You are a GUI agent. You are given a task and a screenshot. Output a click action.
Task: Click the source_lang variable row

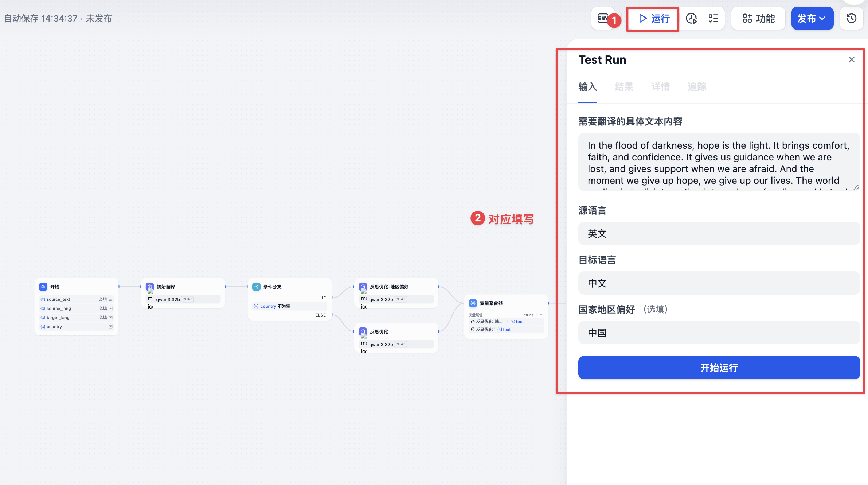click(x=77, y=309)
